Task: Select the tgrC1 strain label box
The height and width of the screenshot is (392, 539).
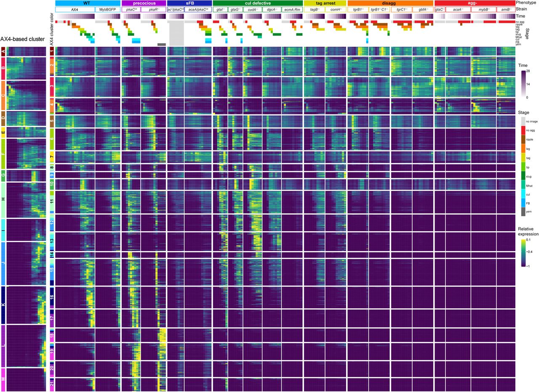Action: pyautogui.click(x=401, y=9)
